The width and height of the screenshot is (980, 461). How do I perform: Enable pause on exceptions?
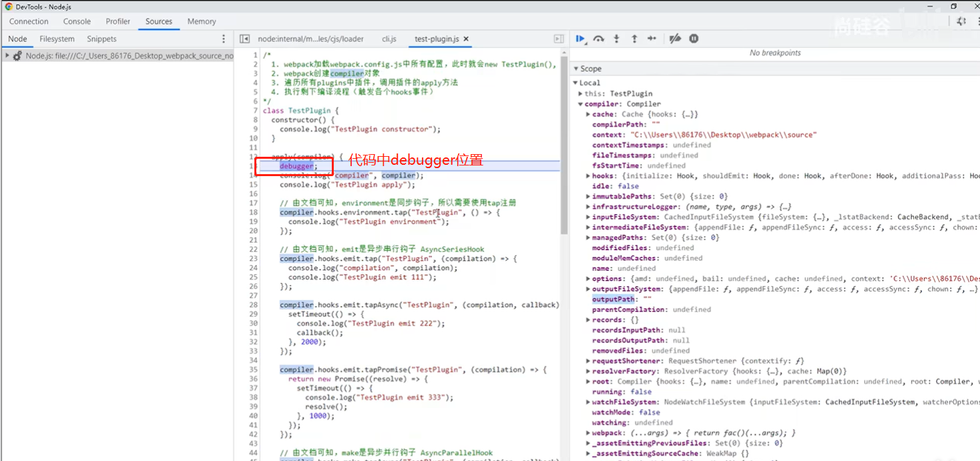pyautogui.click(x=694, y=38)
